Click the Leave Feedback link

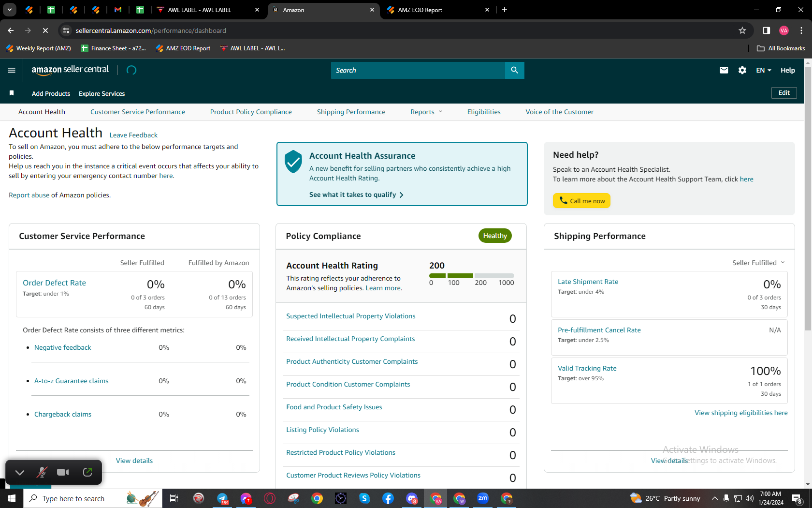[133, 135]
